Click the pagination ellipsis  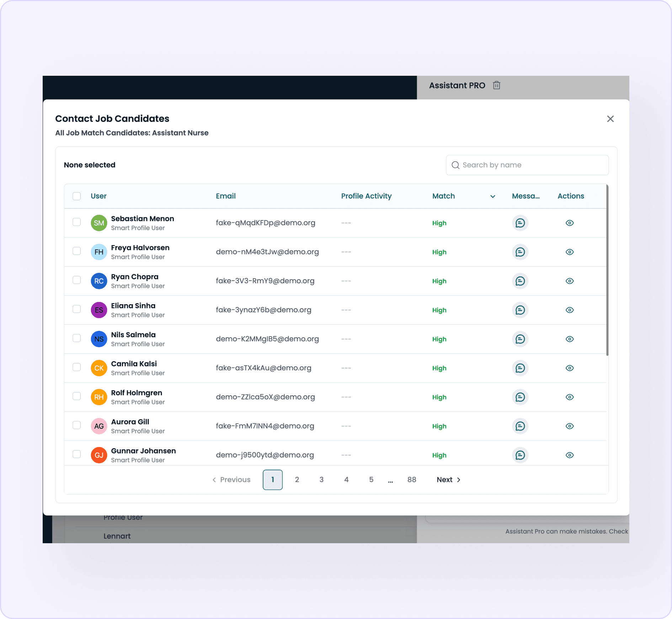click(390, 481)
